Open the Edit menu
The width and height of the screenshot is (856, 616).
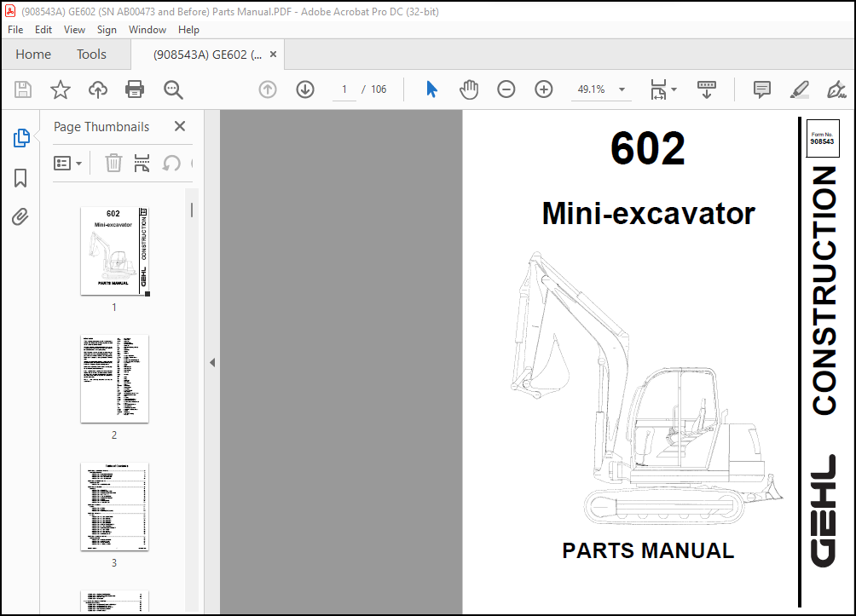[43, 30]
